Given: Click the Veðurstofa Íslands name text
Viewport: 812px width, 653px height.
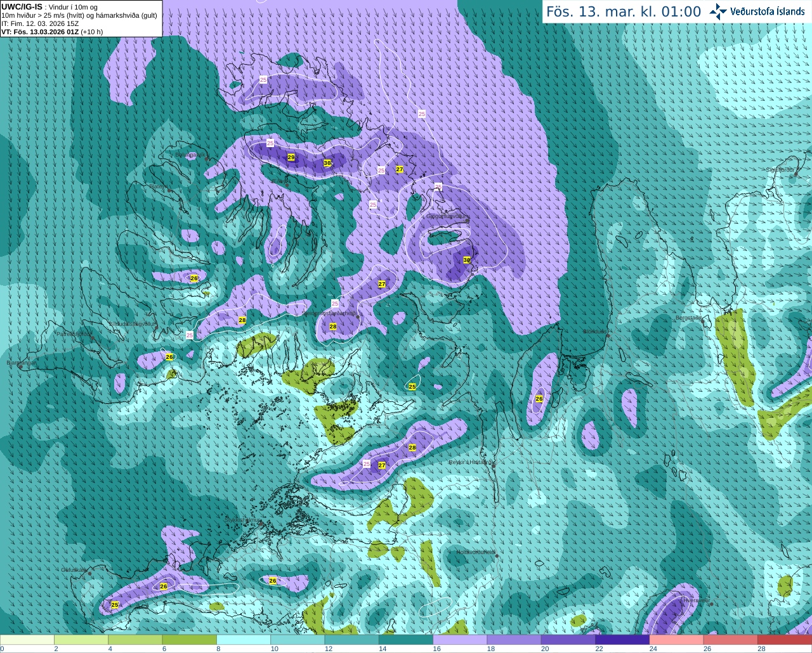Looking at the screenshot, I should point(767,11).
